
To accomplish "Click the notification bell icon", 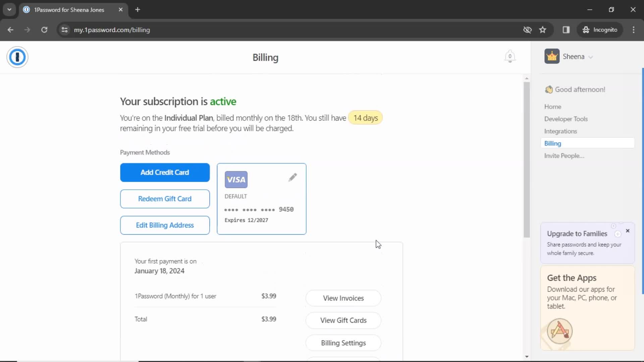I will pyautogui.click(x=509, y=57).
